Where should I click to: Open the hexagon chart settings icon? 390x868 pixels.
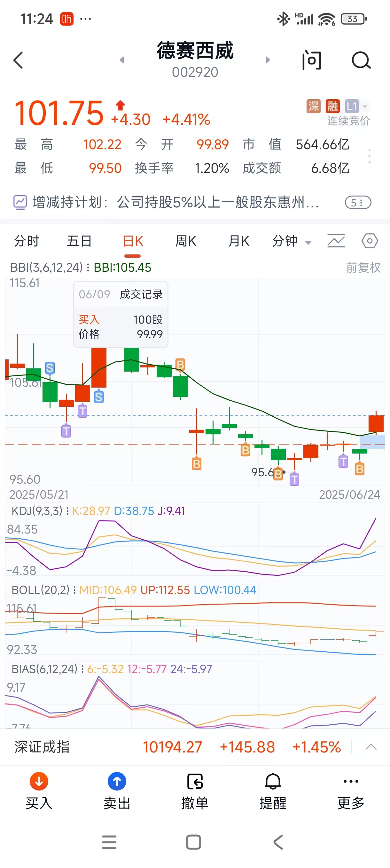click(370, 241)
